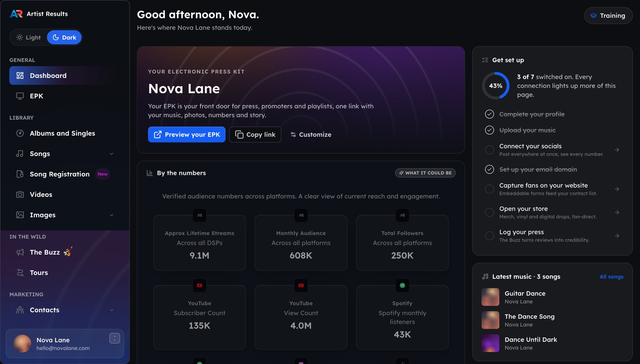Expand the Contacts submenu chevron
Image resolution: width=640 pixels, height=364 pixels.
[x=111, y=310]
